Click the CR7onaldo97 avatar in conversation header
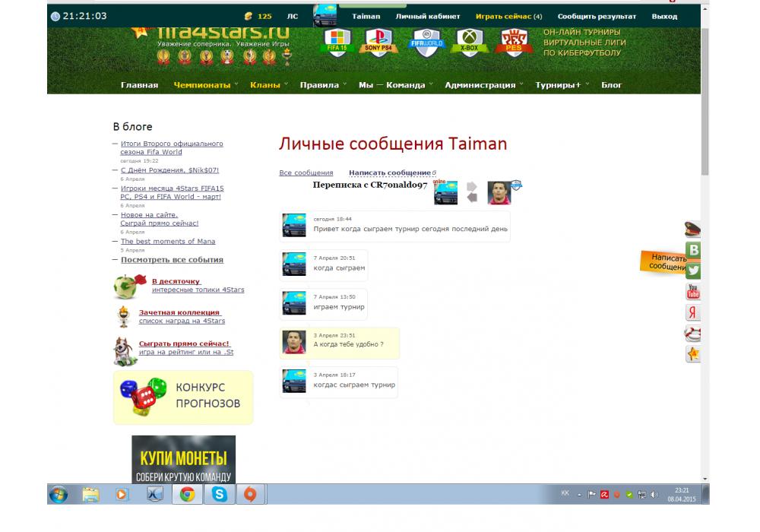Screen dimensions: 760x532 pos(499,193)
